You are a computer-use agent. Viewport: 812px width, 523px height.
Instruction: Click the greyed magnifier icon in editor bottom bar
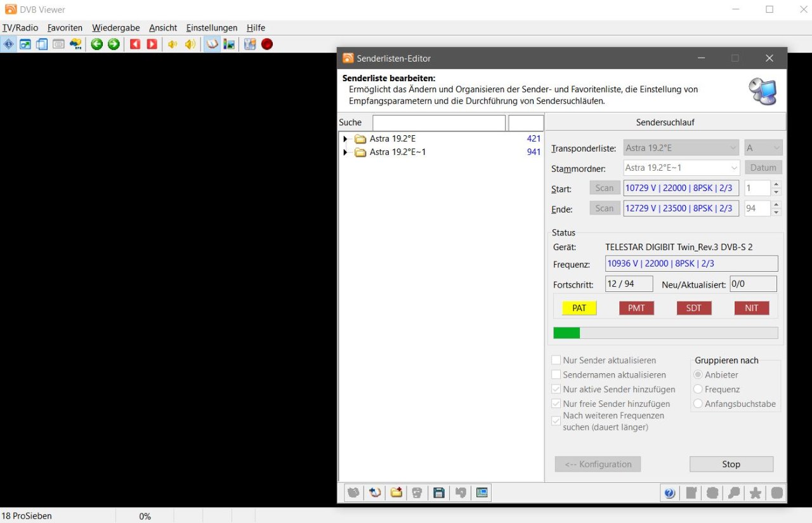click(x=734, y=493)
